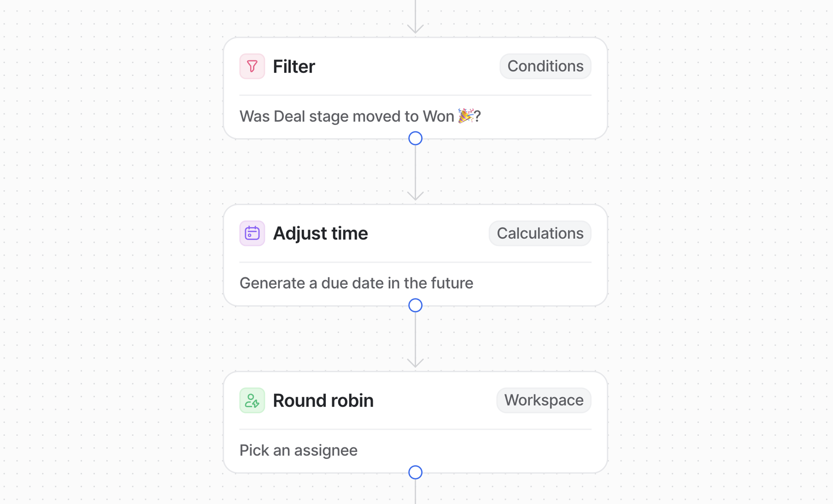The image size is (833, 504).
Task: Click the arrowhead entering the Filter block
Action: click(415, 29)
